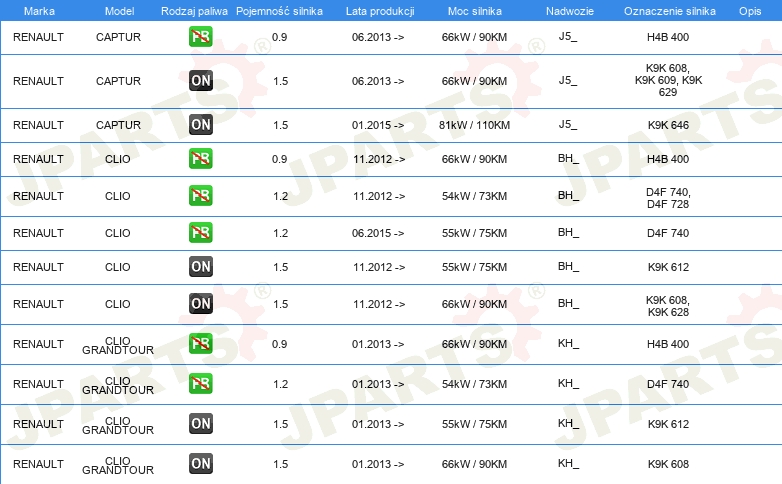
Task: Select '55kW / 75KM' in the 06.2015 row
Action: (x=474, y=233)
